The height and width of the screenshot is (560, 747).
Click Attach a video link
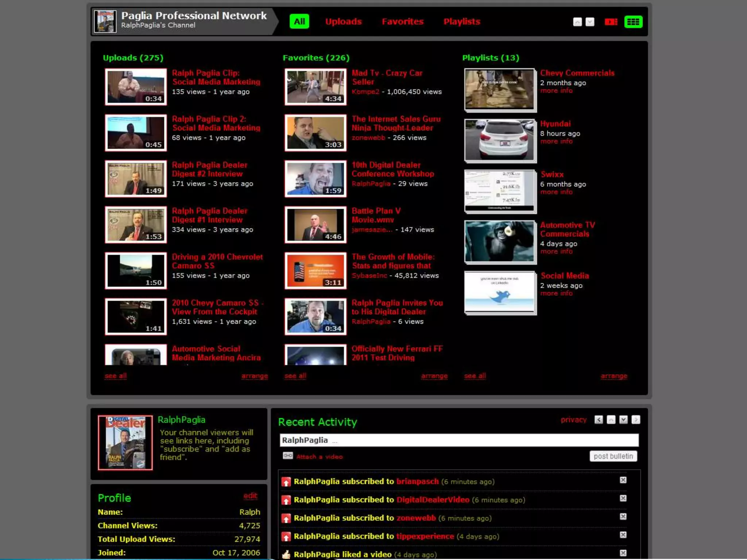point(320,456)
